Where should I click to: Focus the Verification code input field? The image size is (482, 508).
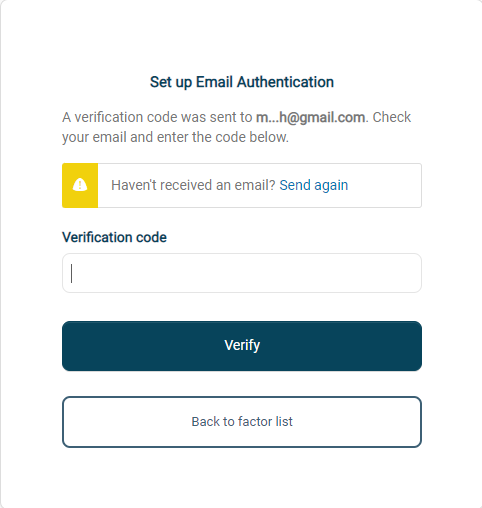[x=242, y=273]
